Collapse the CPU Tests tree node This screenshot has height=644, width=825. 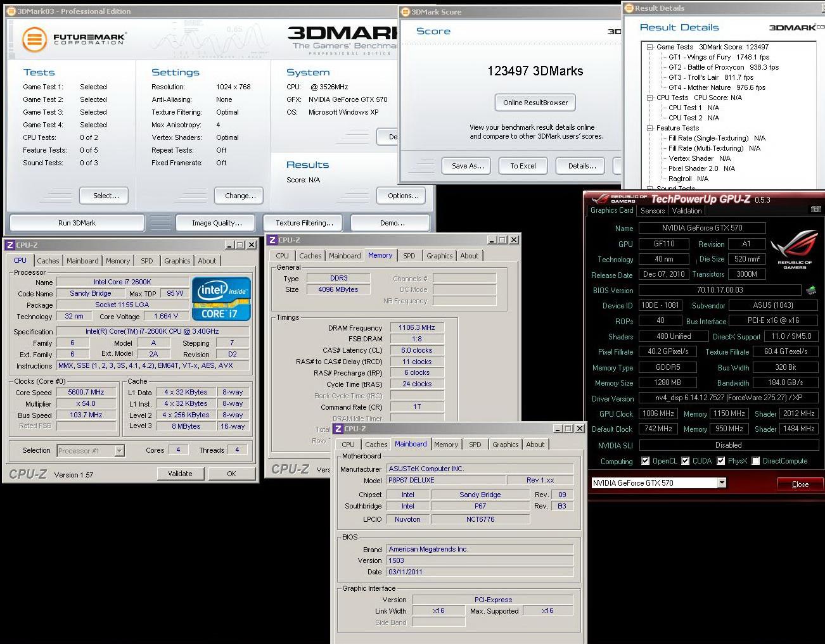coord(649,98)
